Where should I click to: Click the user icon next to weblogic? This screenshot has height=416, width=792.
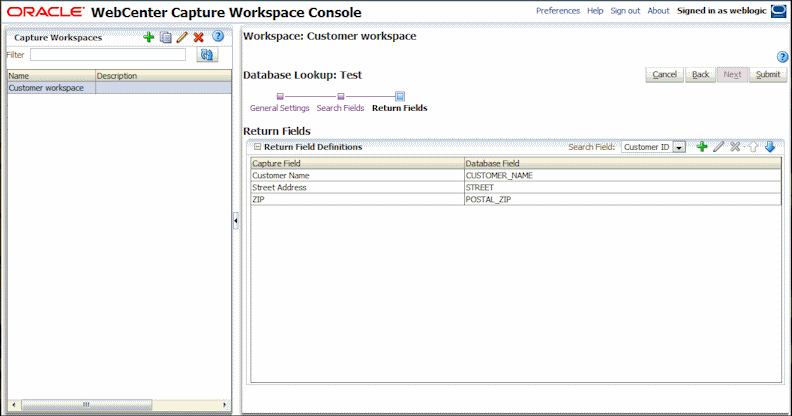point(778,11)
